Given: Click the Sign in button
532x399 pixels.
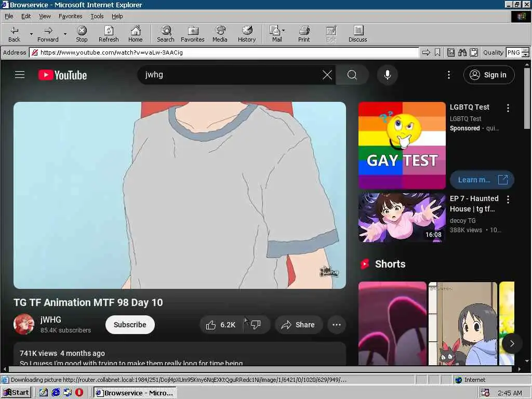Looking at the screenshot, I should point(488,75).
